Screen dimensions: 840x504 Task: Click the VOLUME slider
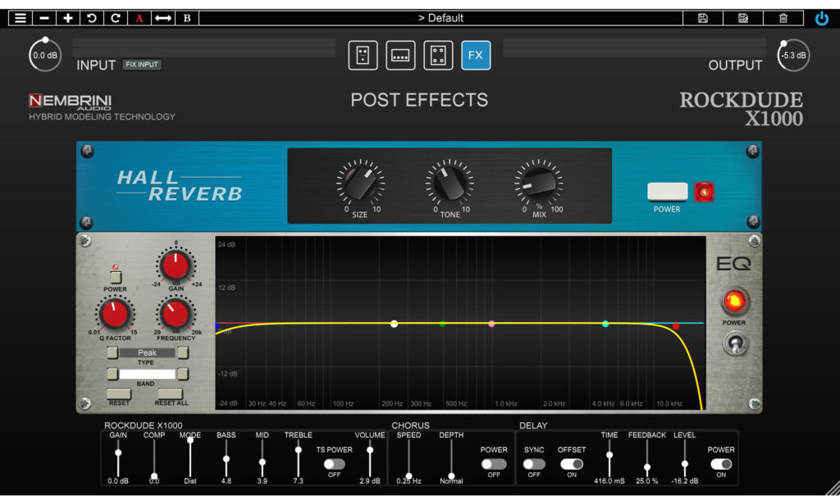370,459
